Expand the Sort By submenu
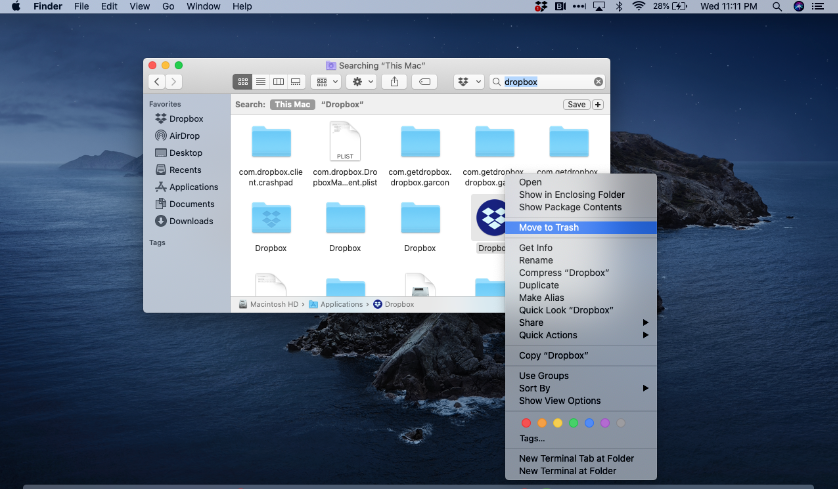This screenshot has height=489, width=838. (580, 388)
